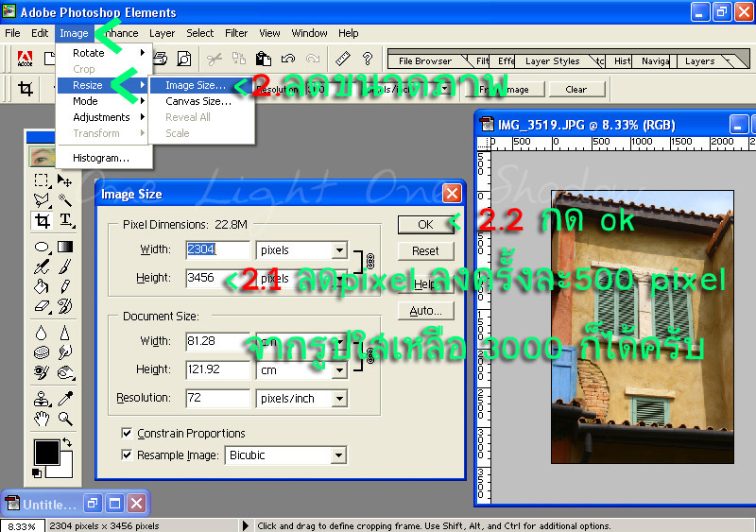Select the Zoom magnifier tool
Viewport: 756px width, 532px height.
pyautogui.click(x=65, y=419)
